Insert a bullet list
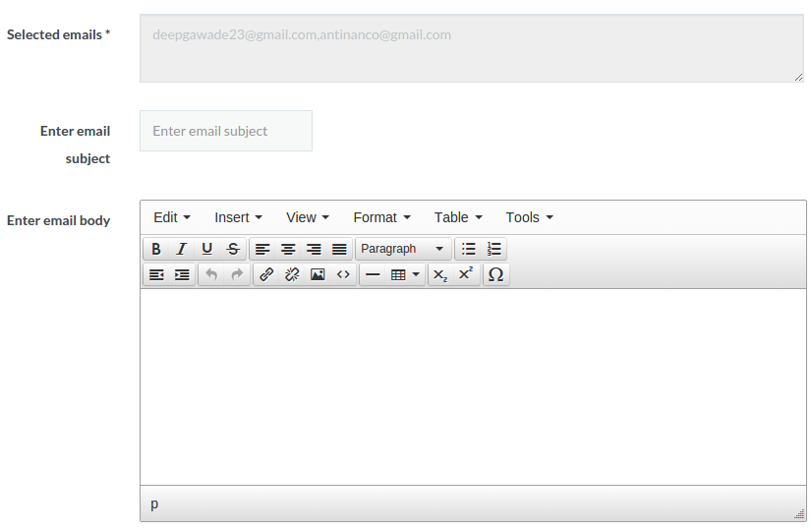 click(x=469, y=249)
